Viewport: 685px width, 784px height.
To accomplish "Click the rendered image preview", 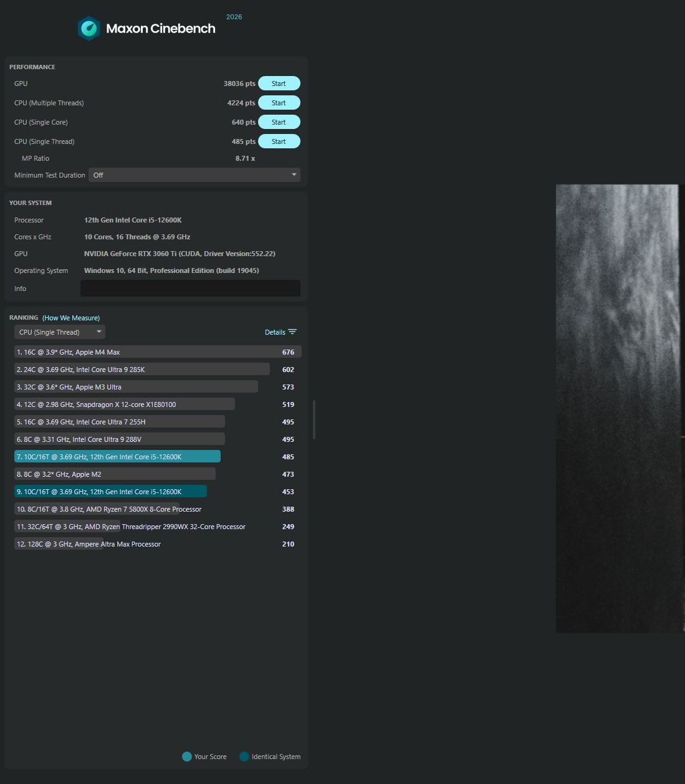I will pos(620,408).
